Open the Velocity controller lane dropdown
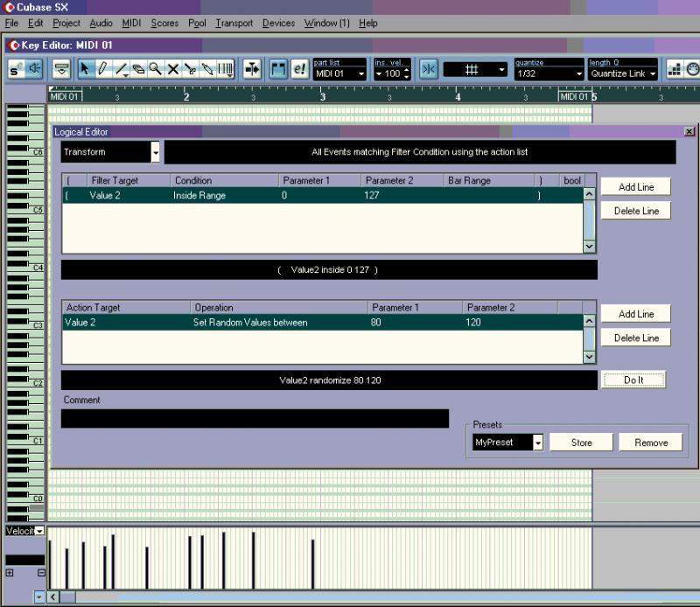This screenshot has width=700, height=607. (x=39, y=531)
